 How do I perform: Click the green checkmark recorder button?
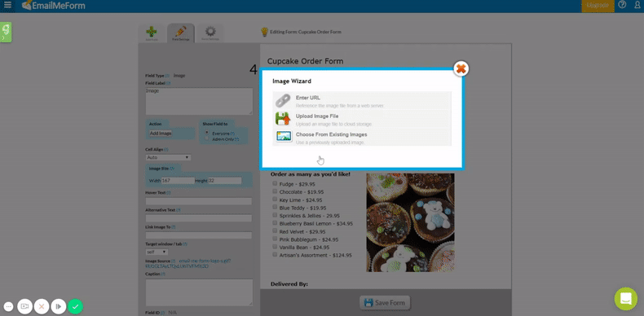point(75,306)
